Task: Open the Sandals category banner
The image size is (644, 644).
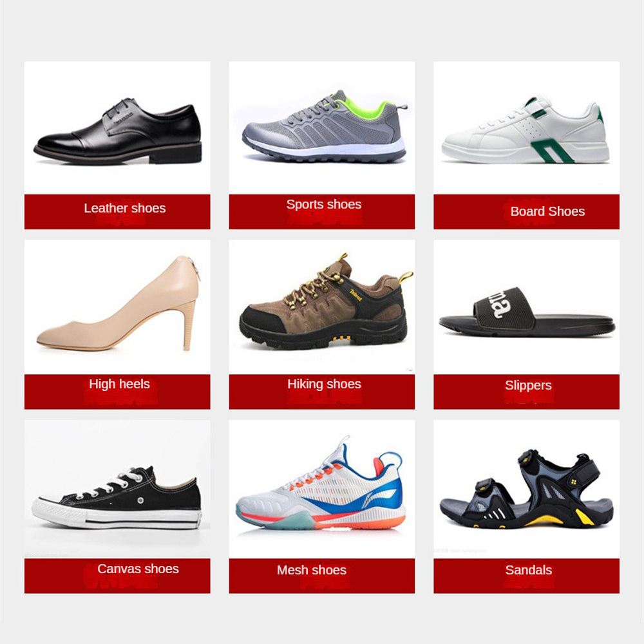Action: pyautogui.click(x=529, y=570)
